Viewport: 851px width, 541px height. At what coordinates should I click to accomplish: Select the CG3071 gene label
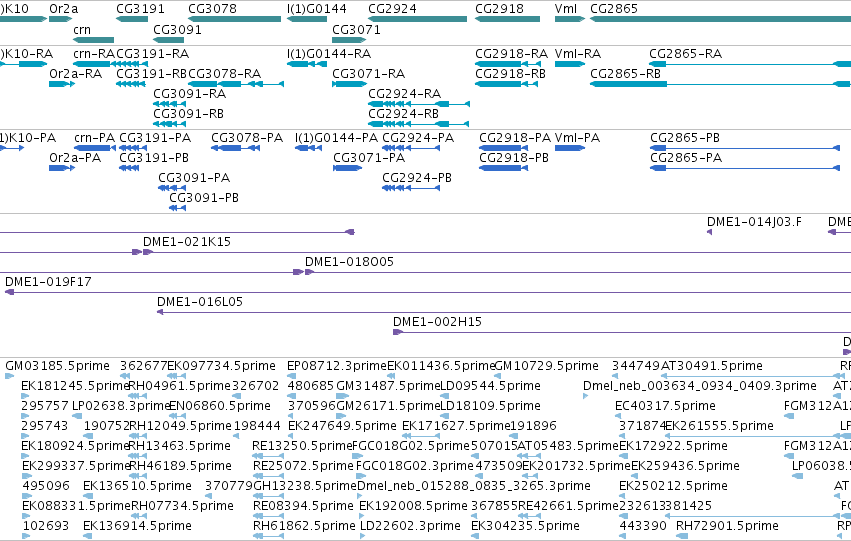(356, 30)
